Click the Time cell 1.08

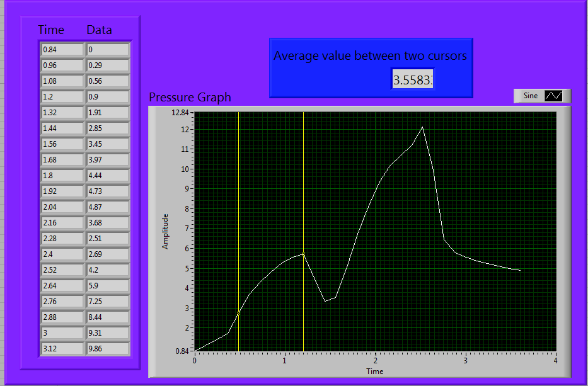pyautogui.click(x=62, y=81)
